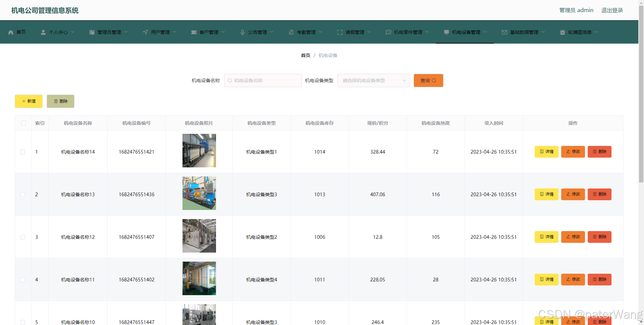This screenshot has width=644, height=325.
Task: Click the fullscreen icon for 请假管理
Action: click(340, 32)
